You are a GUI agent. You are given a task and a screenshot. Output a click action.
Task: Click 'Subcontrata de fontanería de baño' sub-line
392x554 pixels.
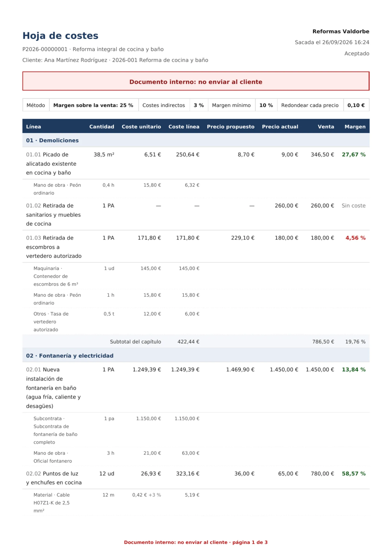[x=55, y=430]
